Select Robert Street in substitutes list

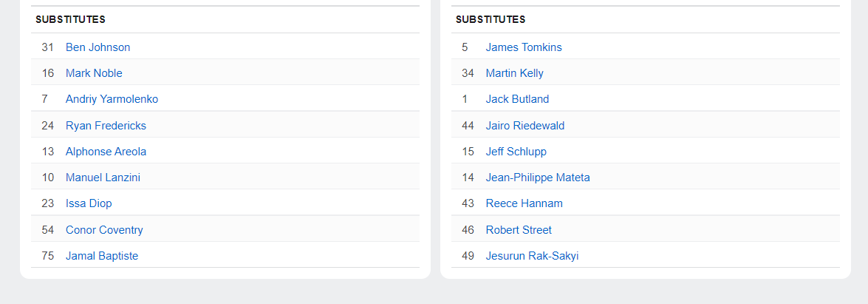pos(519,230)
